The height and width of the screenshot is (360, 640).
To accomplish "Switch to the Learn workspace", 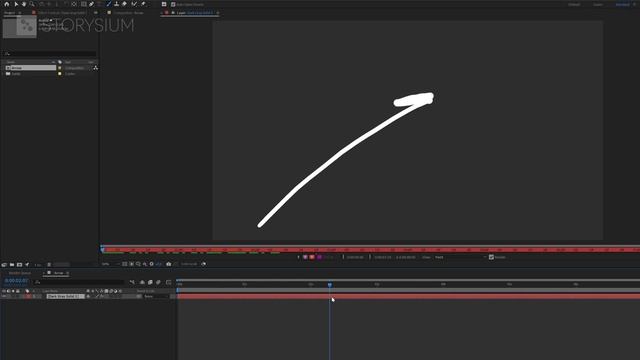I will pos(598,4).
